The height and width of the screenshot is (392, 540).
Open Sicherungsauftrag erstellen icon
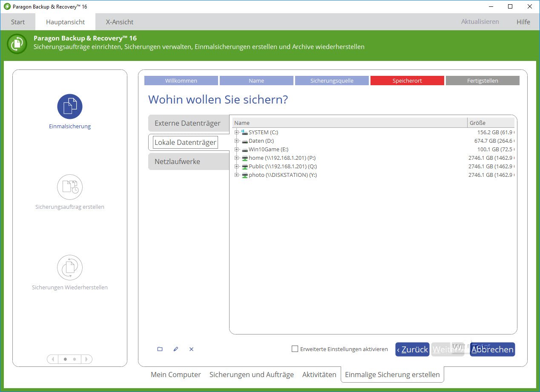[70, 187]
